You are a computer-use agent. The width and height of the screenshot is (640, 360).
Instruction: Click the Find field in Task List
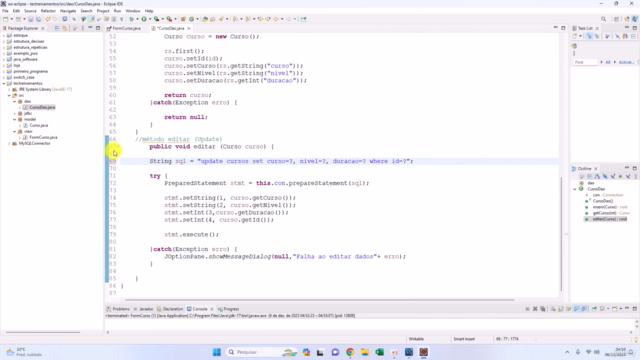coord(585,62)
